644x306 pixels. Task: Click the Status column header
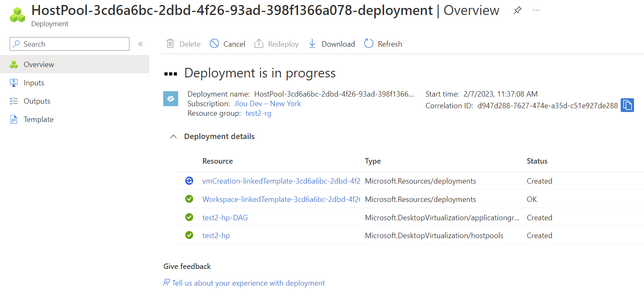(537, 161)
